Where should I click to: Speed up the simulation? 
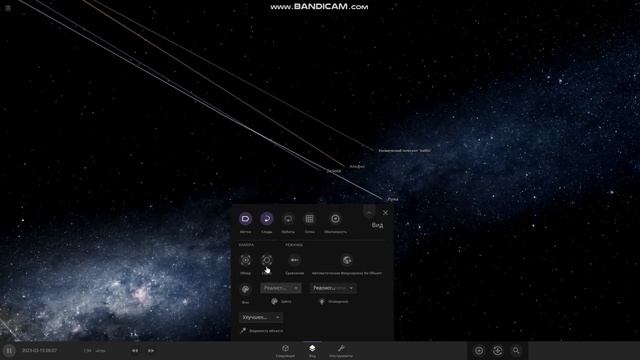pyautogui.click(x=151, y=351)
